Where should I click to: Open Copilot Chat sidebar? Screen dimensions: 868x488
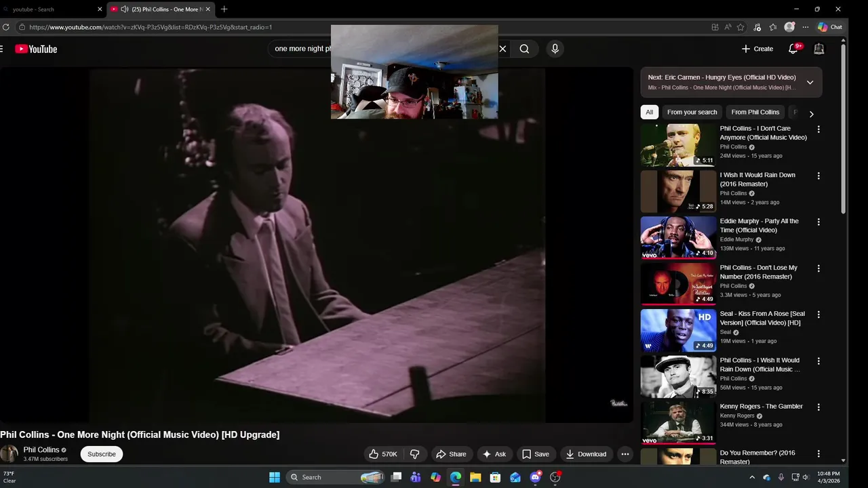[x=830, y=27]
